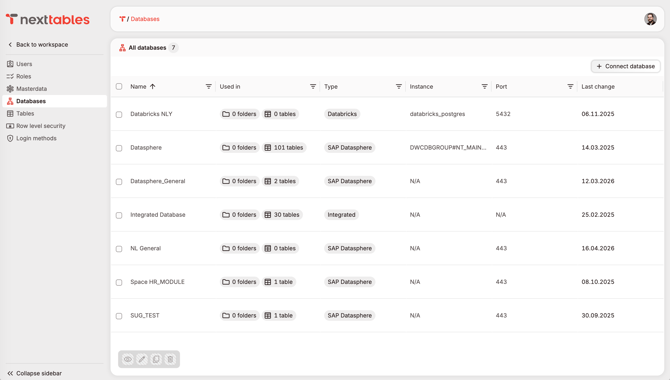Open the Databases section in sidebar
Screen dimensions: 670x380
click(54, 101)
